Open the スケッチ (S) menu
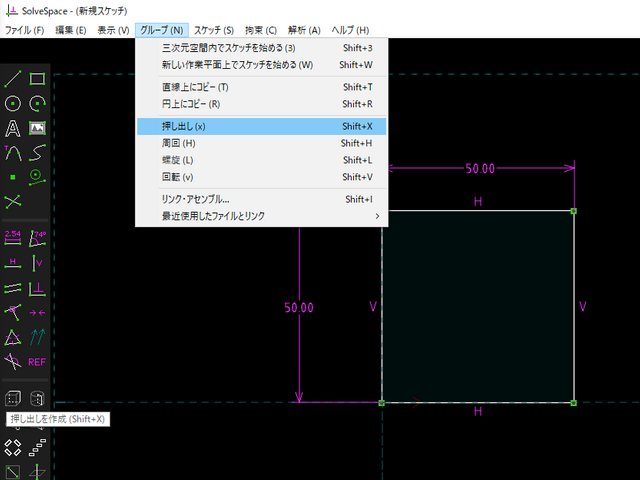The image size is (640, 480). pyautogui.click(x=213, y=30)
